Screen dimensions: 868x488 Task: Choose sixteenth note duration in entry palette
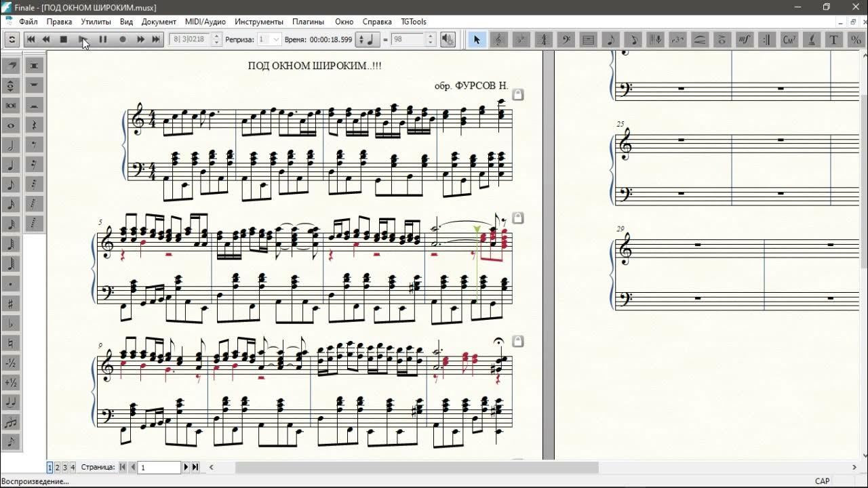pos(11,204)
